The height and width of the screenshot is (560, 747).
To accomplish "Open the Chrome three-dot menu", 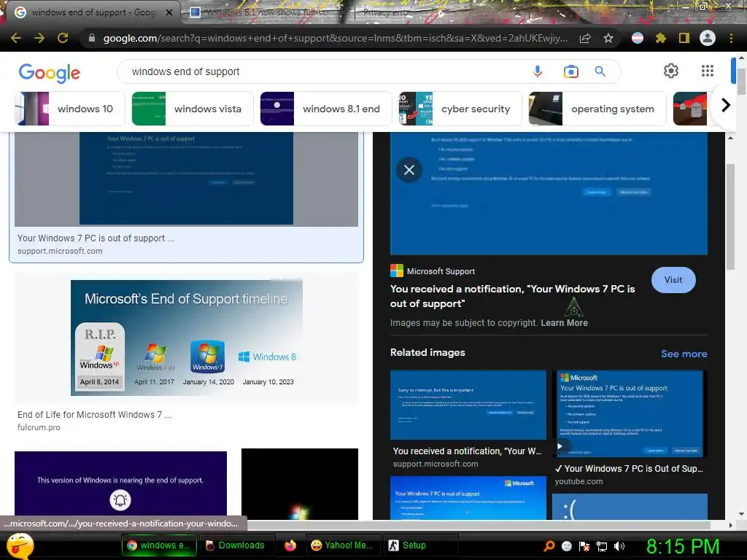I will coord(731,38).
